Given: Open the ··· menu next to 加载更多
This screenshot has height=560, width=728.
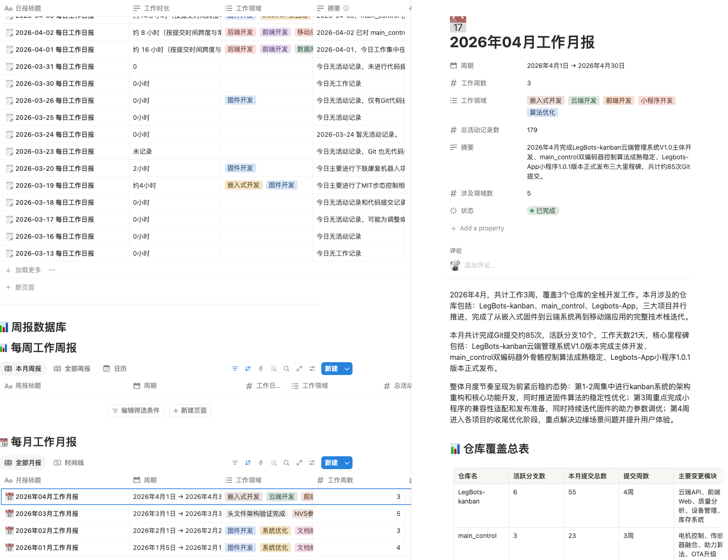Looking at the screenshot, I should [52, 270].
